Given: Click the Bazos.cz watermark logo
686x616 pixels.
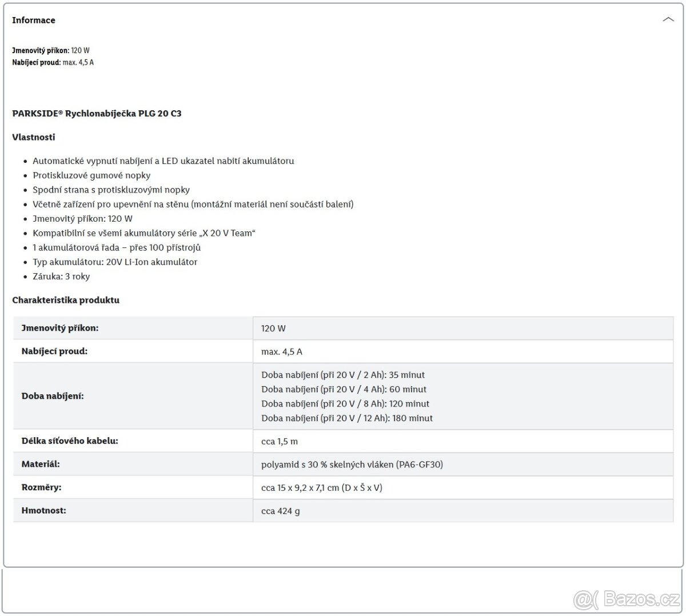Looking at the screenshot, I should [626, 598].
